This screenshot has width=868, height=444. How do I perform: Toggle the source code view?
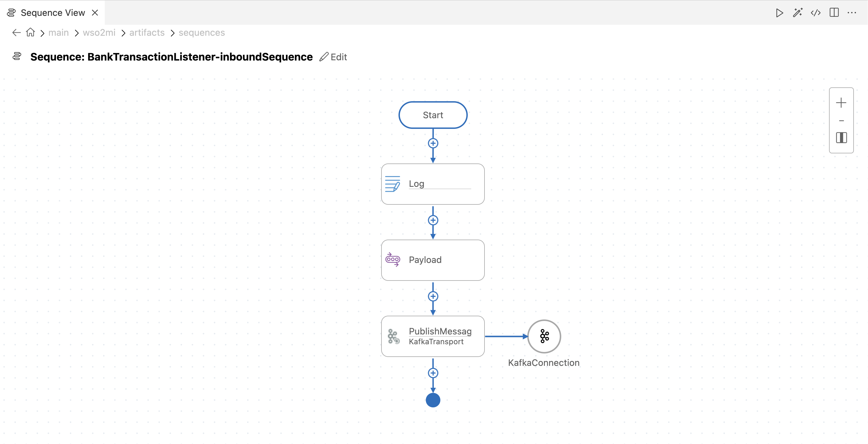pos(816,13)
